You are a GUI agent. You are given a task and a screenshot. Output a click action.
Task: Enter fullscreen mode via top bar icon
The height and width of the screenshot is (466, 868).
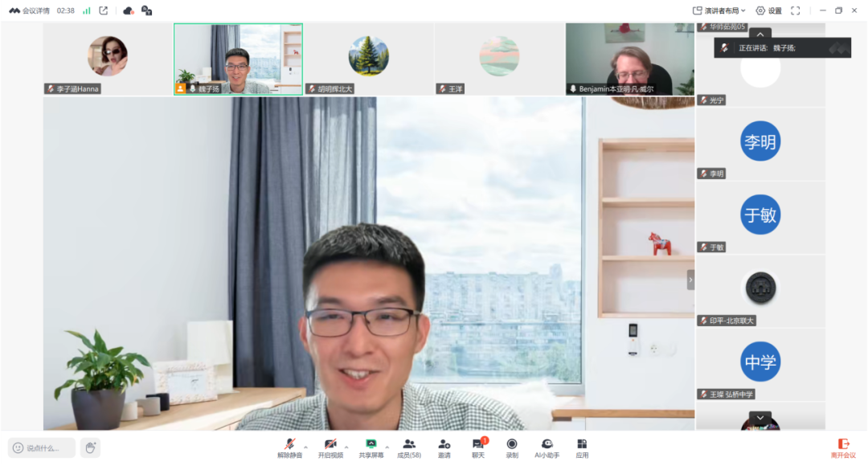point(796,10)
